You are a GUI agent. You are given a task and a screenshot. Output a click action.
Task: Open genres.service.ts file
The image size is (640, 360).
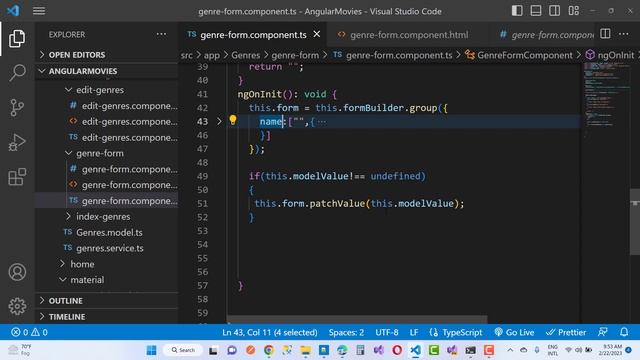pos(109,248)
